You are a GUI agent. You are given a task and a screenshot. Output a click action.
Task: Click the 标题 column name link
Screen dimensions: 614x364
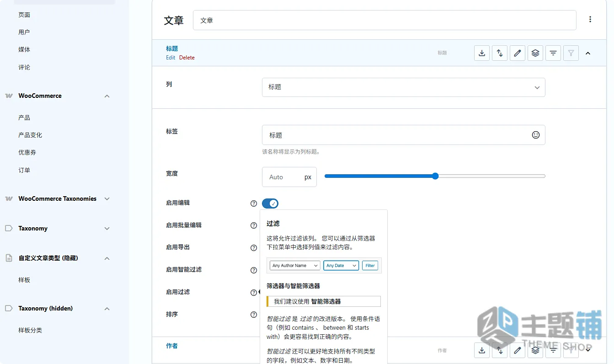coord(172,48)
